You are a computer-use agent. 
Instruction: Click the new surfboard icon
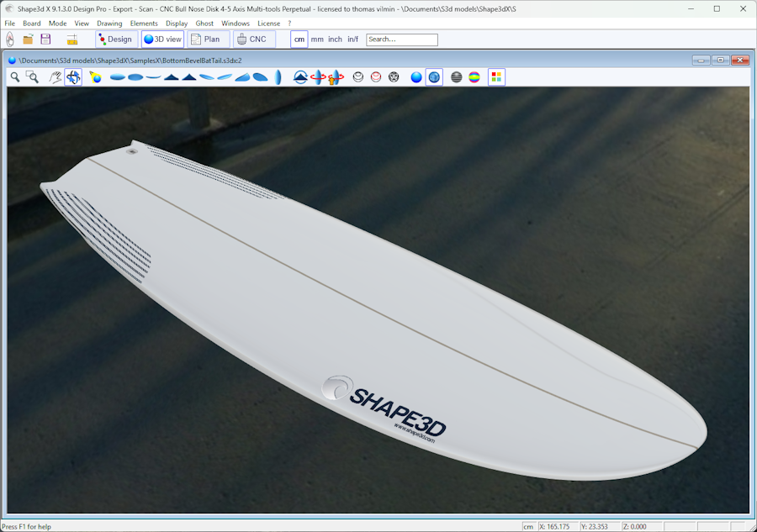(x=10, y=40)
